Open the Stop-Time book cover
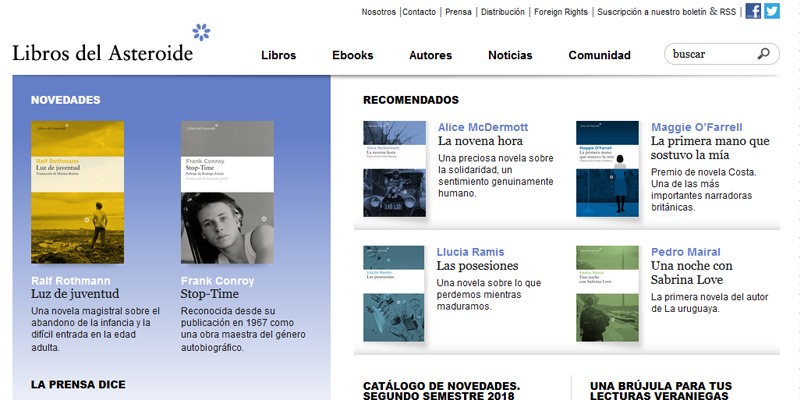The width and height of the screenshot is (800, 400). click(227, 192)
